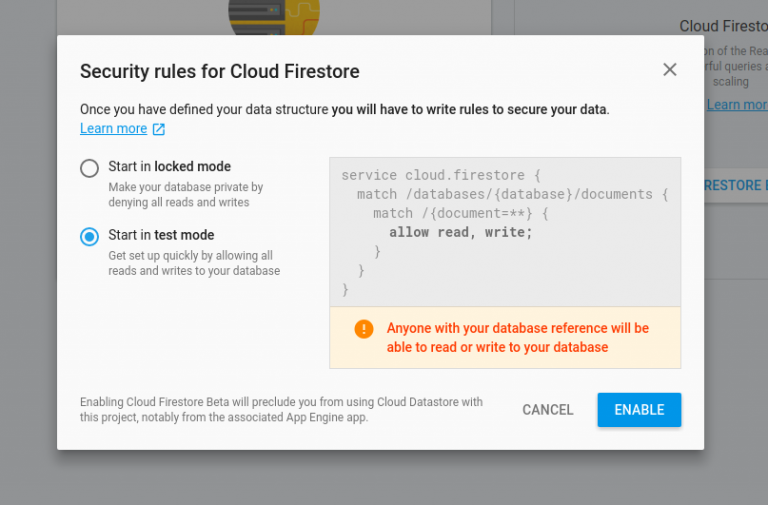The image size is (768, 505).
Task: Open the background Learn more link at right
Action: pos(737,105)
